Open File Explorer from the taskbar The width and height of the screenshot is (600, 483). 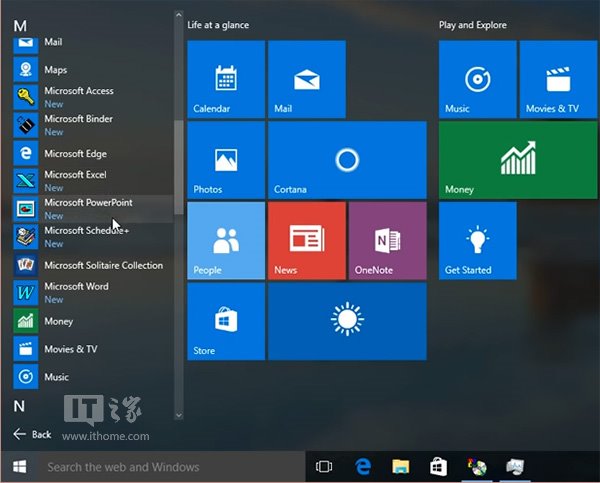click(401, 466)
